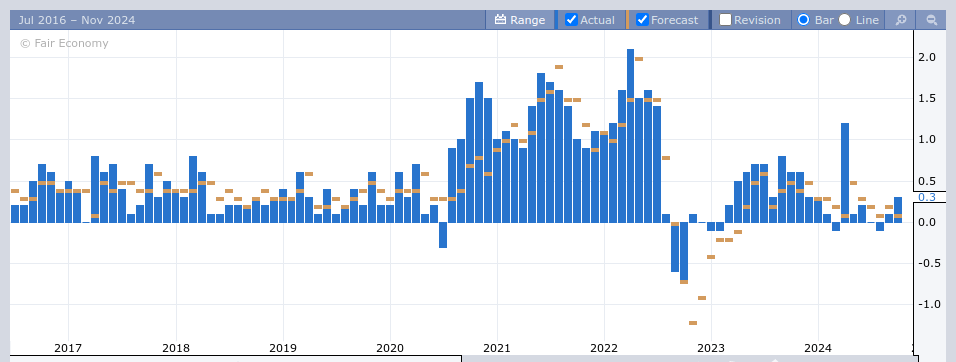This screenshot has height=362, width=956.
Task: Select the Bar chart radio button
Action: [x=804, y=20]
